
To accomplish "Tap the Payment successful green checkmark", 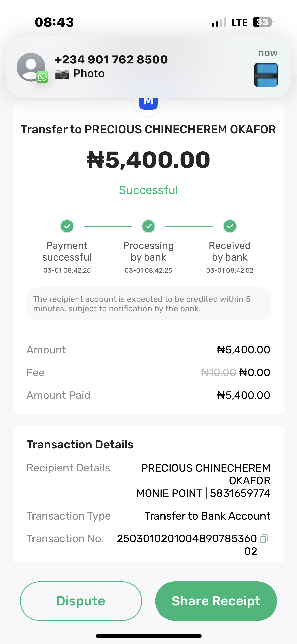I will pos(67,226).
